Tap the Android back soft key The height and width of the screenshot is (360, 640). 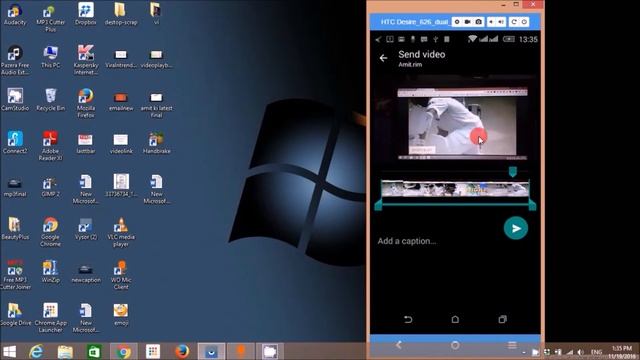pos(408,319)
